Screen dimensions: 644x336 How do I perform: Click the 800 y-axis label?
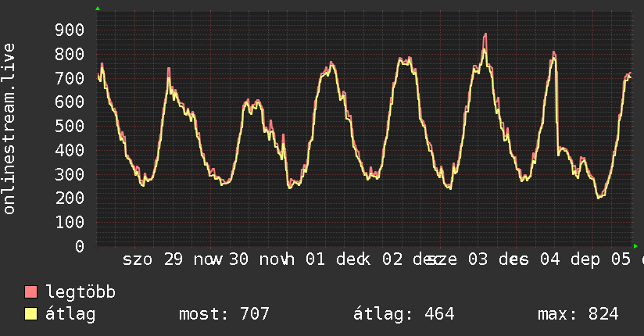(x=70, y=54)
